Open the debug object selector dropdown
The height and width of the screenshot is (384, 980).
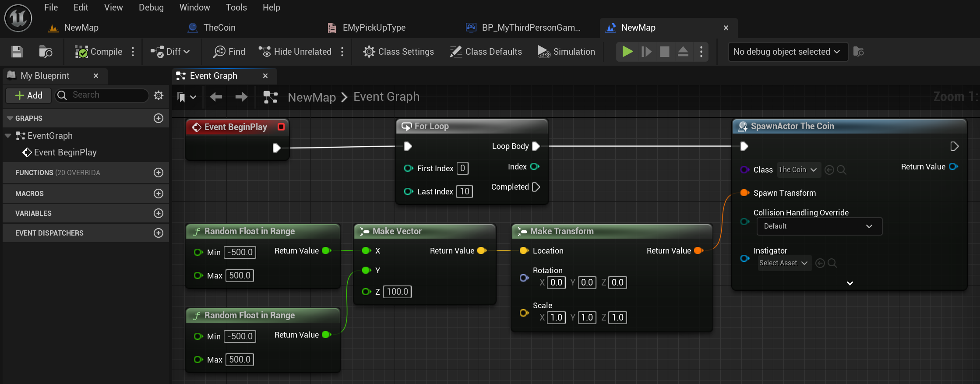788,52
